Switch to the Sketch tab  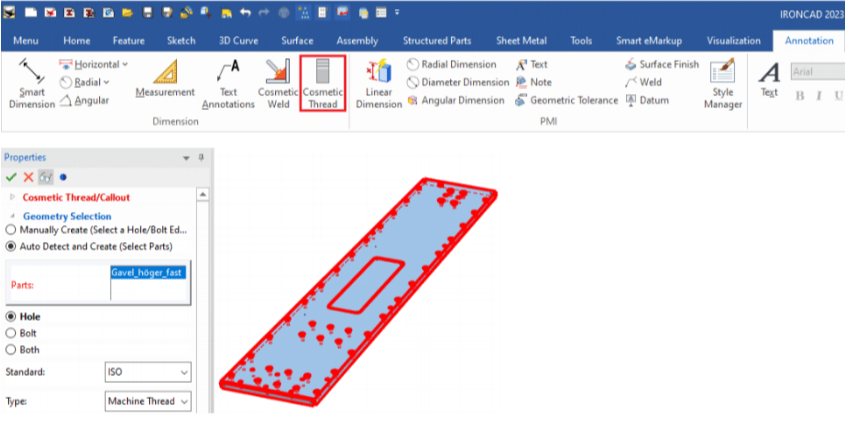pos(181,41)
